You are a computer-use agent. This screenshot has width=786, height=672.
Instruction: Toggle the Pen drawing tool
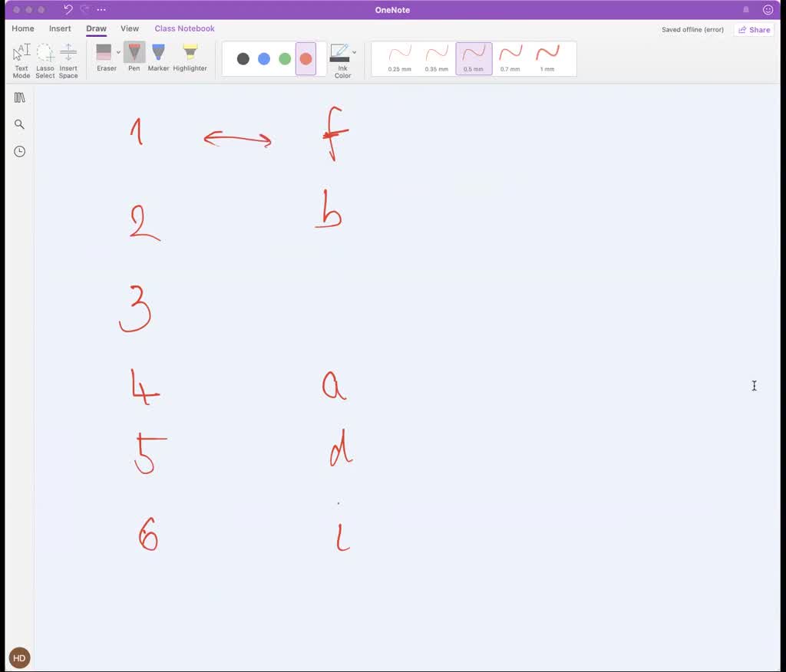[134, 58]
